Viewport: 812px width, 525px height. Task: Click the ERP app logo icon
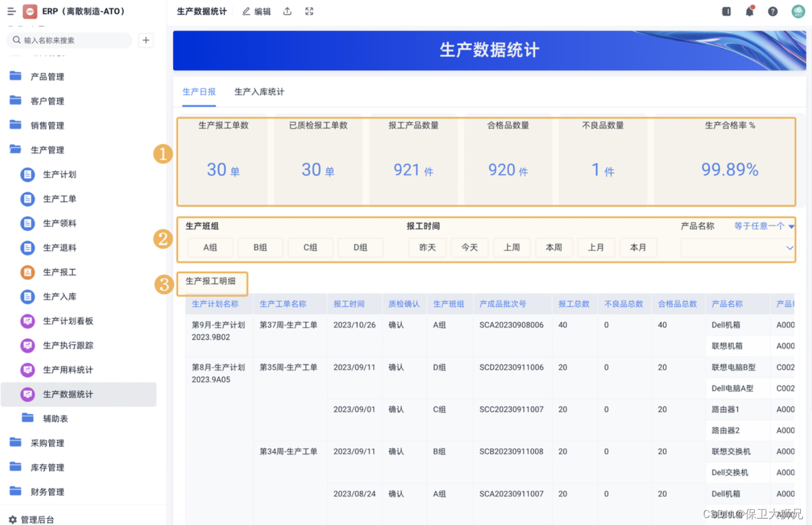tap(30, 11)
